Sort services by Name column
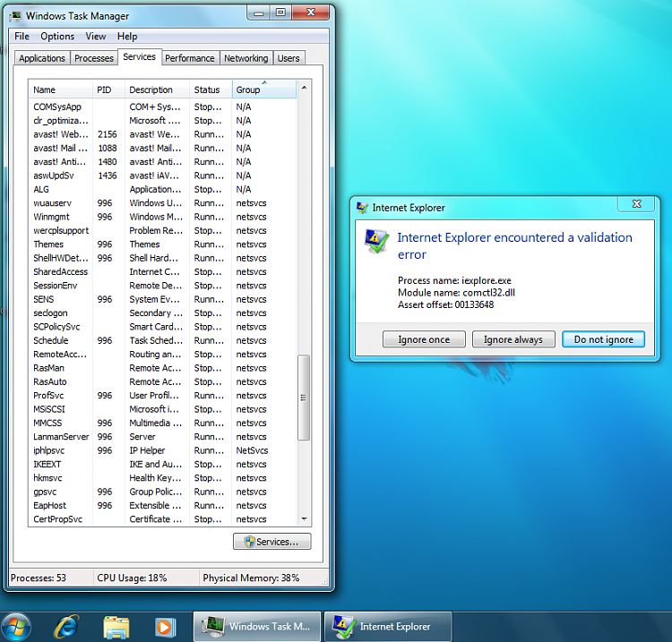Viewport: 672px width, 642px height. 61,90
